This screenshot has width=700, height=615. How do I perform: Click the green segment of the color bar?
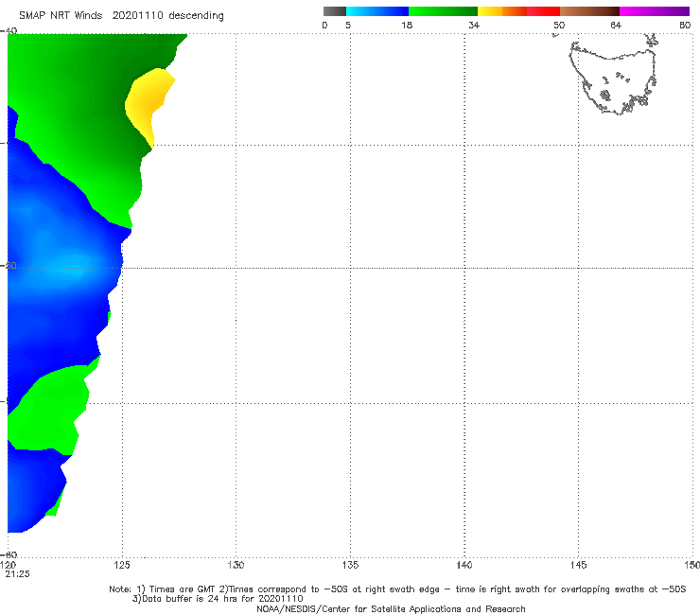443,11
